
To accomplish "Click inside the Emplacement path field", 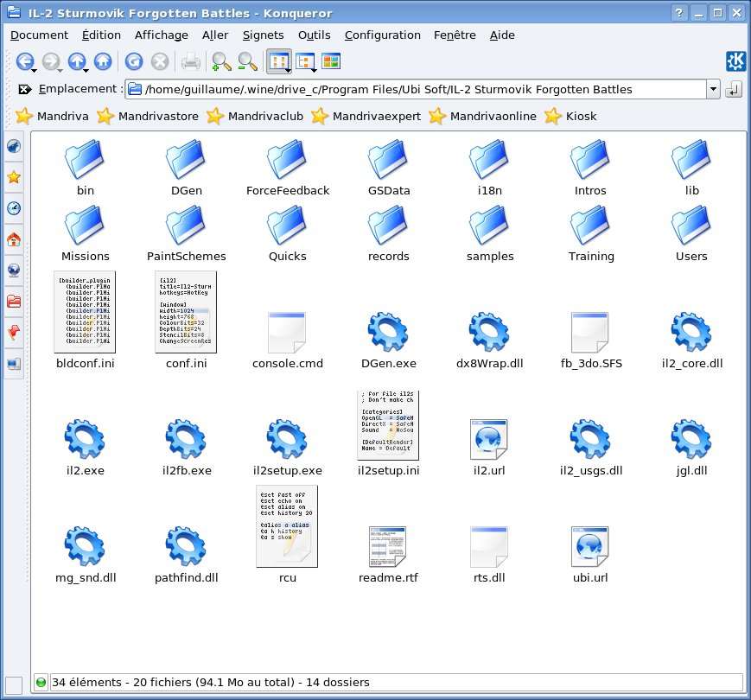I will 417,89.
